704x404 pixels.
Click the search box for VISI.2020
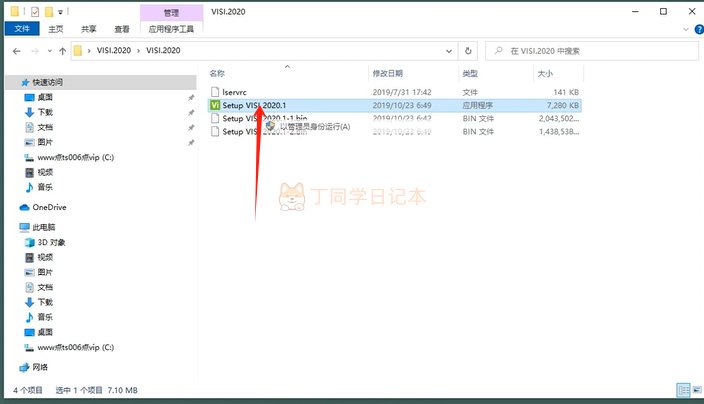[590, 50]
